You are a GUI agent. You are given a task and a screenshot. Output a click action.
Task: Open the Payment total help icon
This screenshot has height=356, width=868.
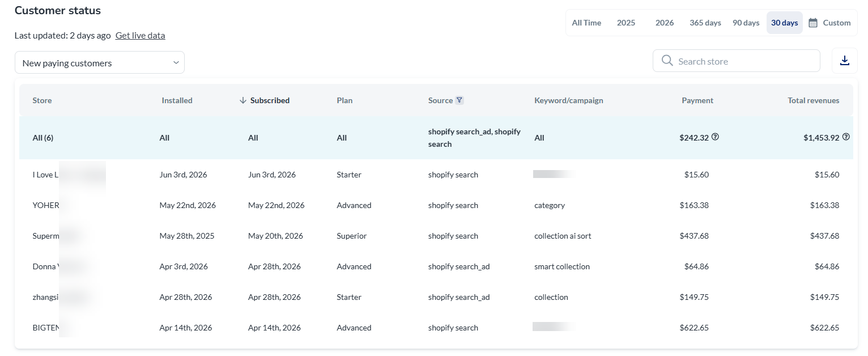point(715,137)
